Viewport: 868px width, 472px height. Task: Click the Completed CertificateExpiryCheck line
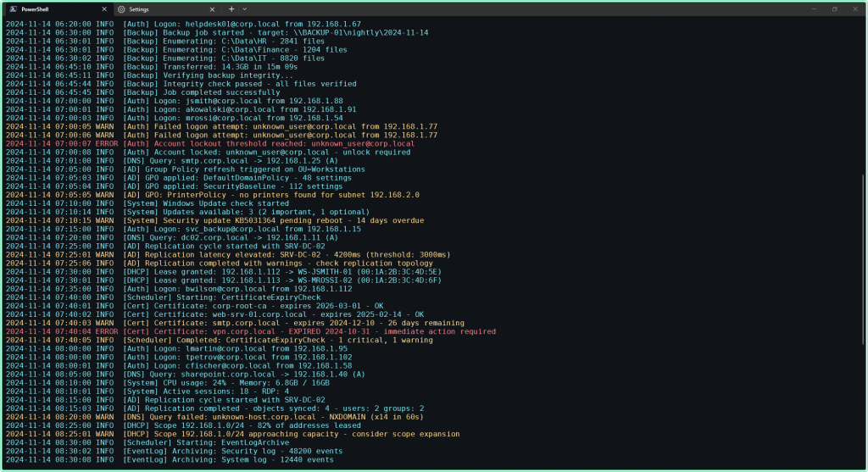(220, 341)
